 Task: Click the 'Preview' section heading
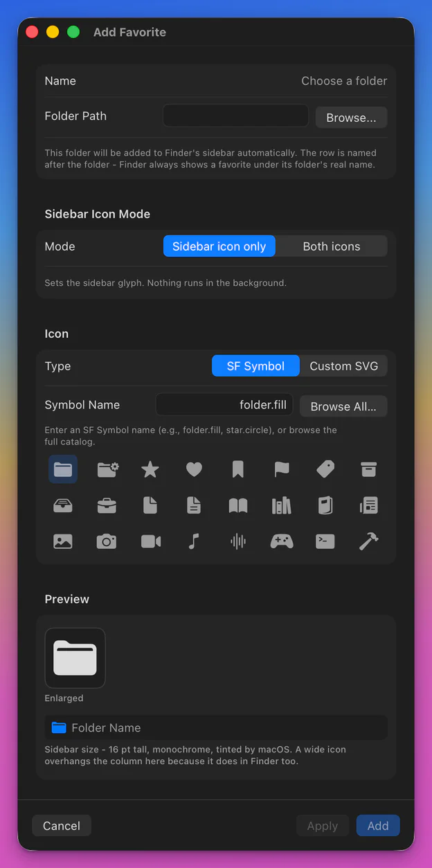coord(67,599)
